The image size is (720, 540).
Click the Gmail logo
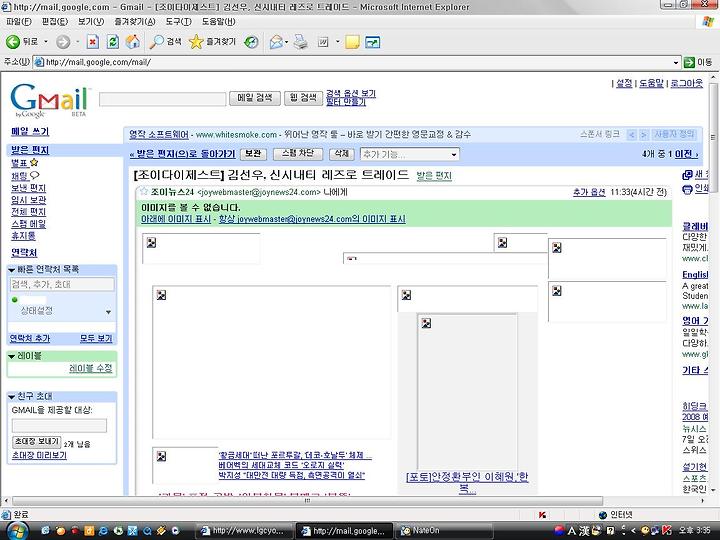pyautogui.click(x=49, y=99)
